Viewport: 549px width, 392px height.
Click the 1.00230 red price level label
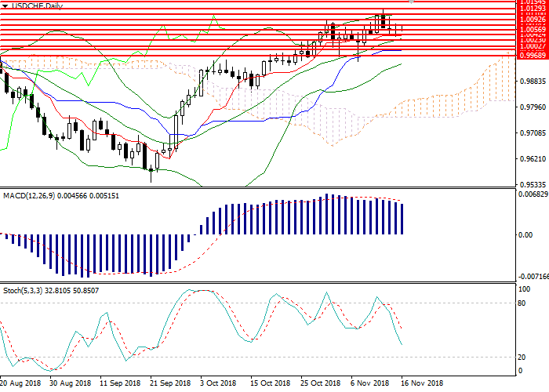coord(533,40)
